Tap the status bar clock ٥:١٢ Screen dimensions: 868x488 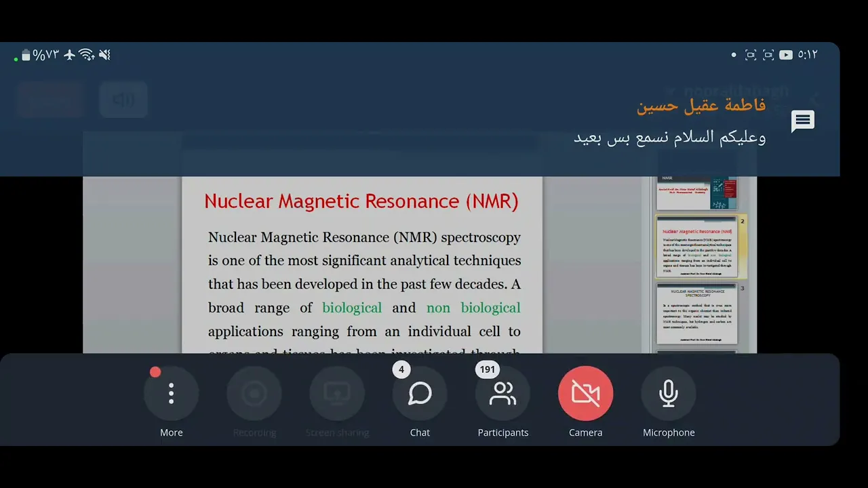click(808, 55)
